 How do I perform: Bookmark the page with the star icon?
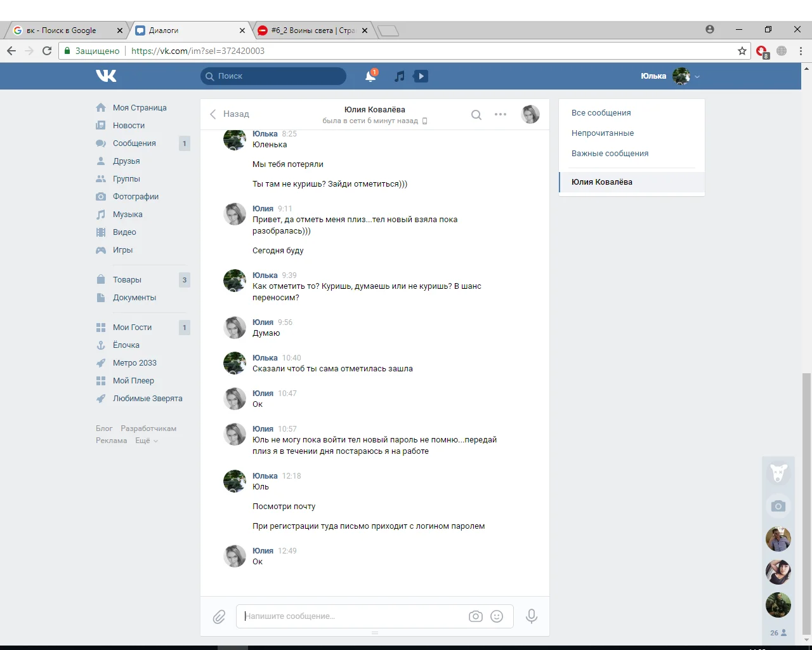tap(742, 50)
